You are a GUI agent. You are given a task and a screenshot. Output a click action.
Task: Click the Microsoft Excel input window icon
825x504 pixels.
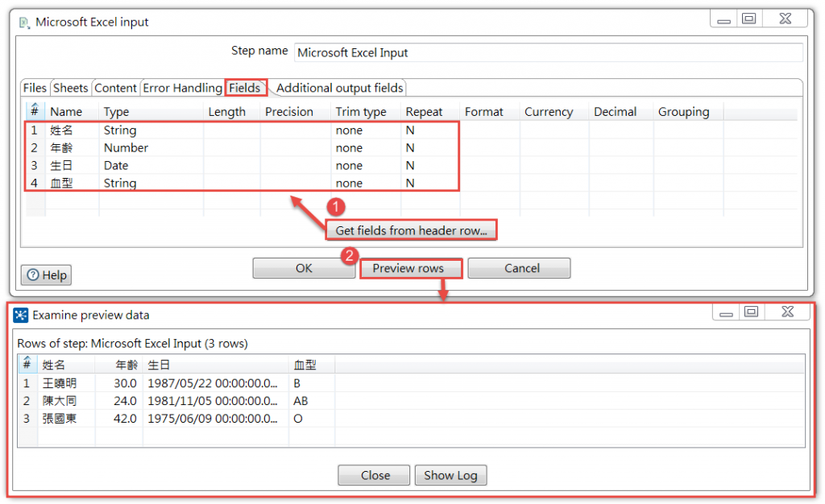click(24, 23)
